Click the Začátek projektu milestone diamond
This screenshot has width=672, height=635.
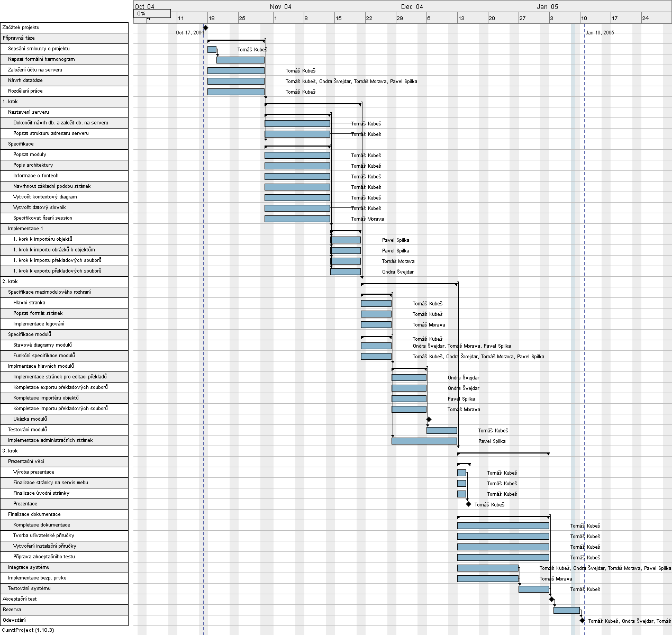click(x=205, y=28)
